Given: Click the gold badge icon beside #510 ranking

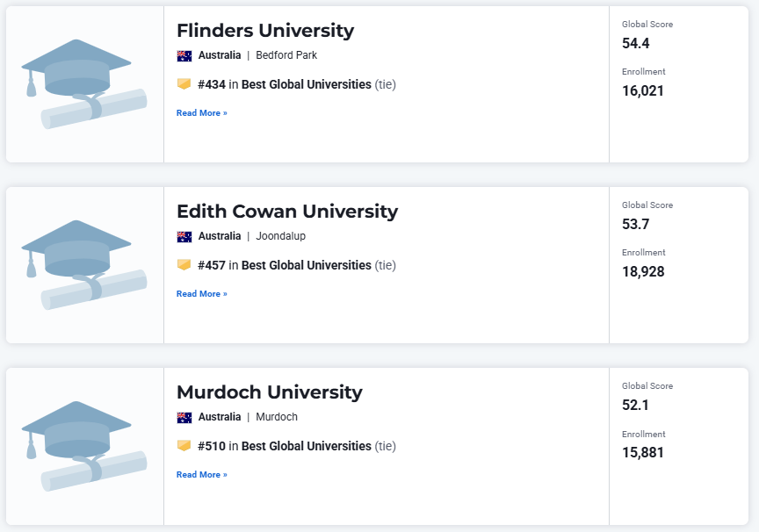Looking at the screenshot, I should tap(184, 445).
